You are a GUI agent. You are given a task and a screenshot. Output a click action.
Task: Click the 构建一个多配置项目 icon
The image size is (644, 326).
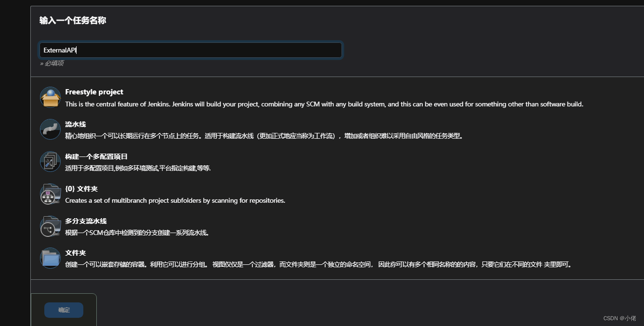[50, 161]
